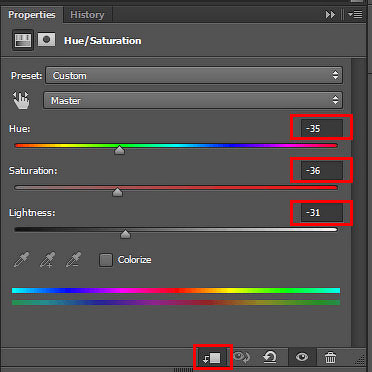Collapse panel using the double-arrow icon
The height and width of the screenshot is (372, 372).
(x=330, y=15)
